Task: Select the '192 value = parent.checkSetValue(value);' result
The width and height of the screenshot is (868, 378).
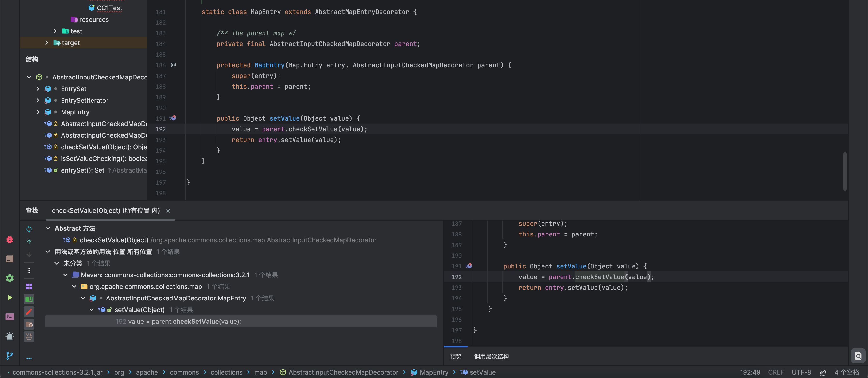Action: [240, 321]
